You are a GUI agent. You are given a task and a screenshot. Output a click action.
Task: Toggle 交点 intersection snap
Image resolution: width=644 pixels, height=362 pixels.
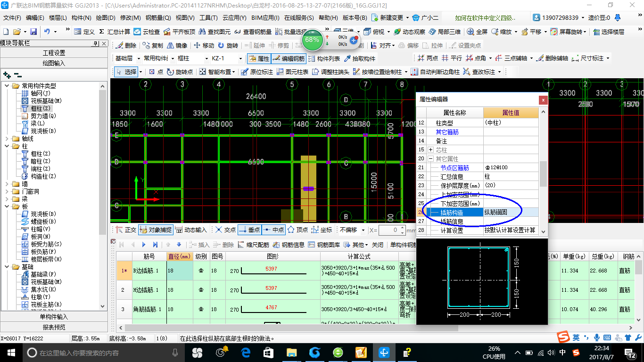coord(225,230)
